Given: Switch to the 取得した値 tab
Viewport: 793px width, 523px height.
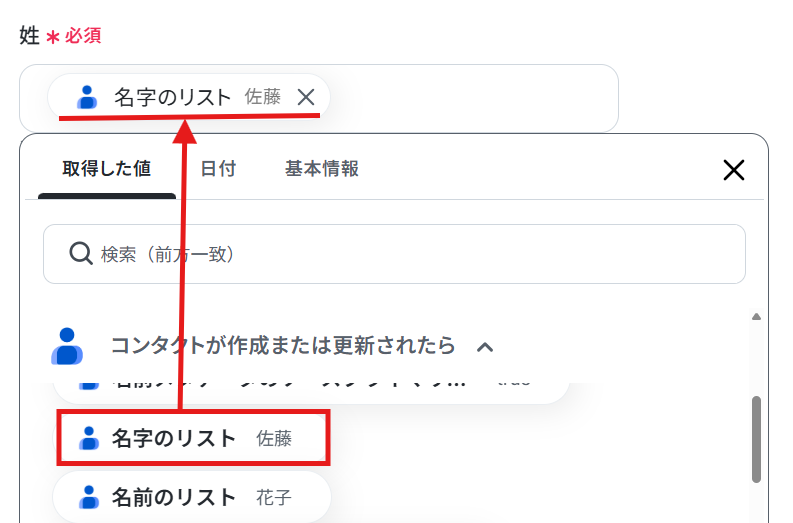Looking at the screenshot, I should (x=107, y=169).
